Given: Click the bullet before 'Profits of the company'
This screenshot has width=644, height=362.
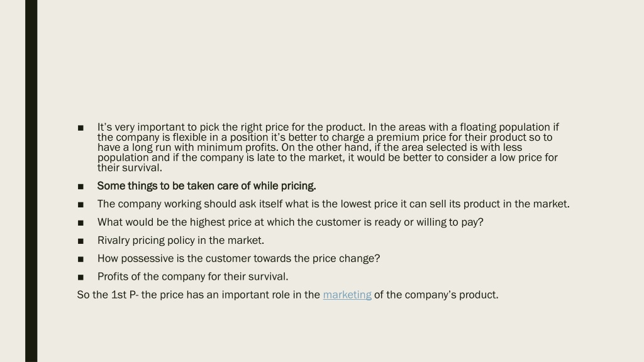Looking at the screenshot, I should pyautogui.click(x=80, y=277).
